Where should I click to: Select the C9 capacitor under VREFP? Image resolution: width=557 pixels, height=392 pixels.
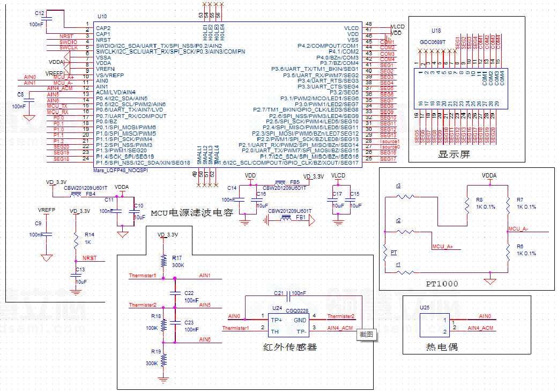[x=47, y=234]
